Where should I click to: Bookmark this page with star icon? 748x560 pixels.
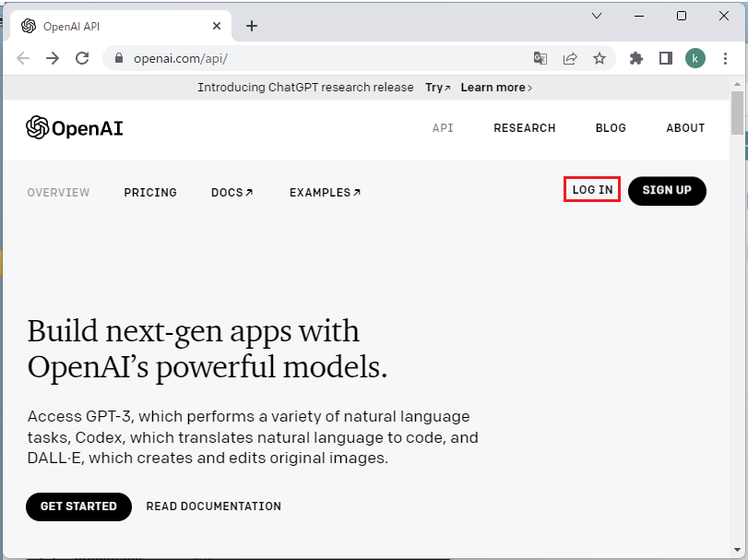[600, 58]
